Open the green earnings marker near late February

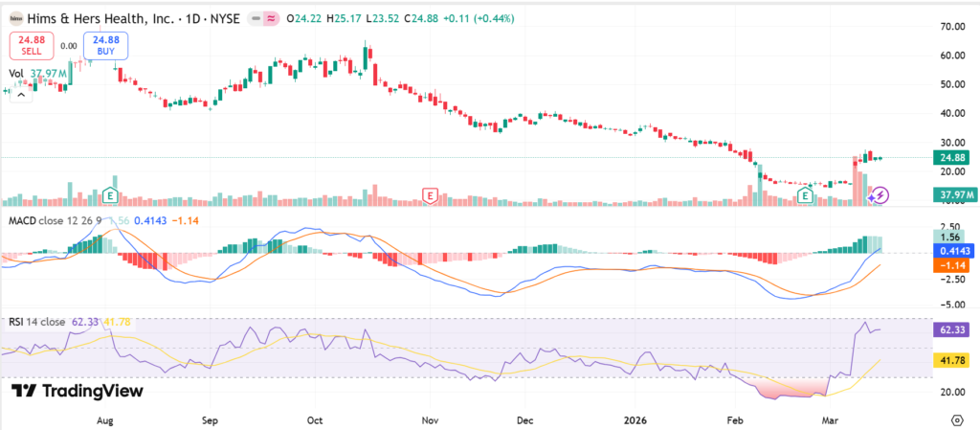coord(807,195)
